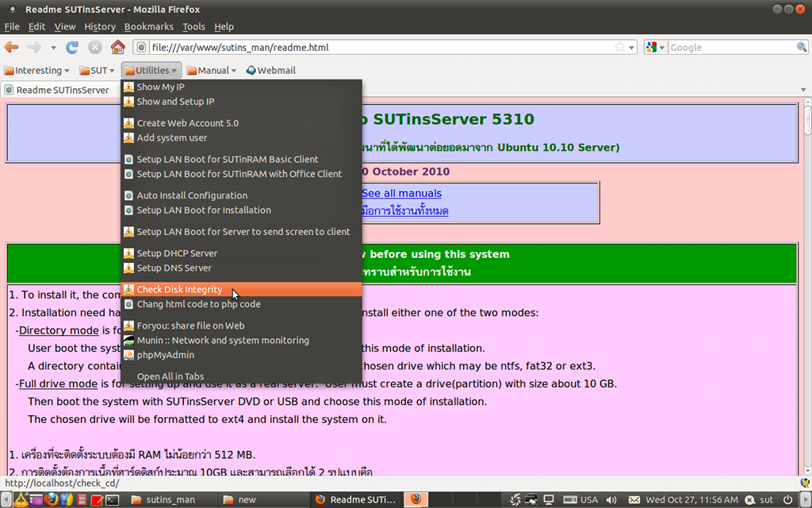Open the red notepad with pencil launcher
This screenshot has width=812, height=508.
point(97,500)
